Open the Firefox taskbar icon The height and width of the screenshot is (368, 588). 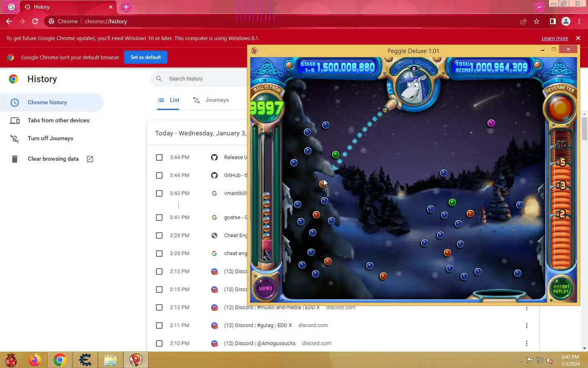(35, 360)
